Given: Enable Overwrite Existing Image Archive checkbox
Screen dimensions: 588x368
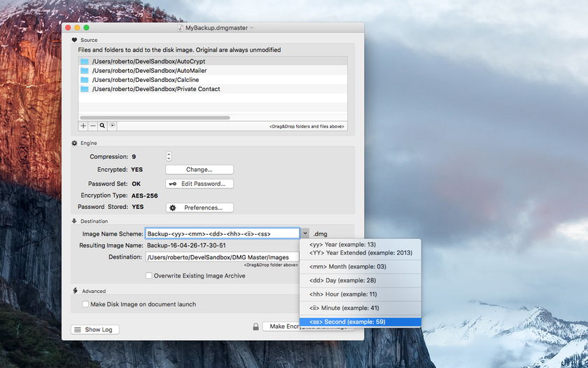Looking at the screenshot, I should [x=149, y=275].
